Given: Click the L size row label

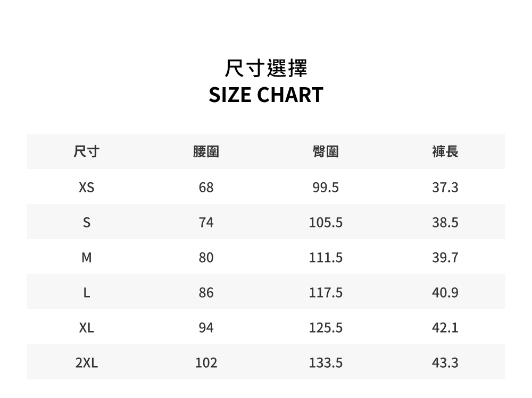Looking at the screenshot, I should click(87, 292).
